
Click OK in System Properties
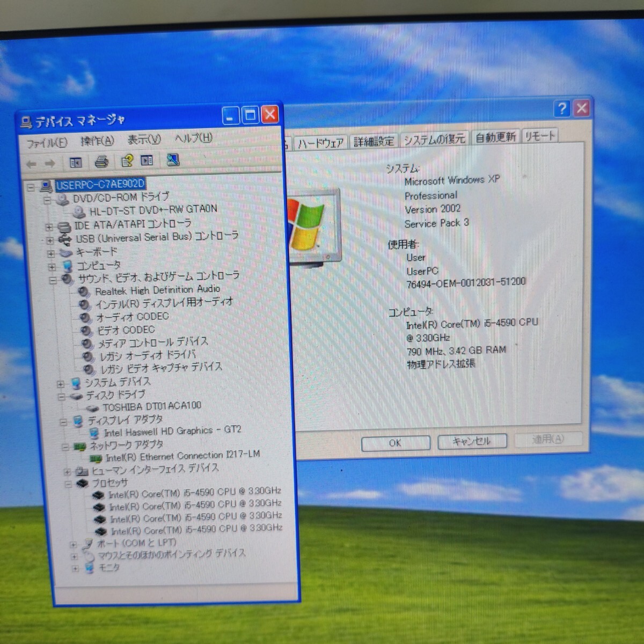[x=396, y=443]
